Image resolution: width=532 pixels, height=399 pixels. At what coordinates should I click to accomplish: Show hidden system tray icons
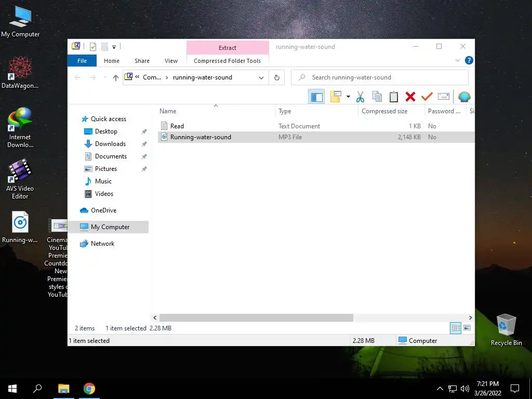point(440,389)
